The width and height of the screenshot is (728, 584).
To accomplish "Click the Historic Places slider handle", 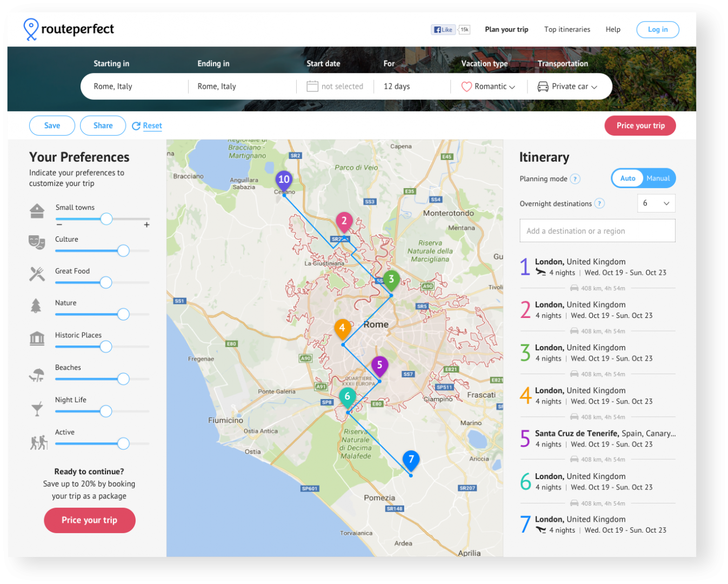I will pos(106,347).
